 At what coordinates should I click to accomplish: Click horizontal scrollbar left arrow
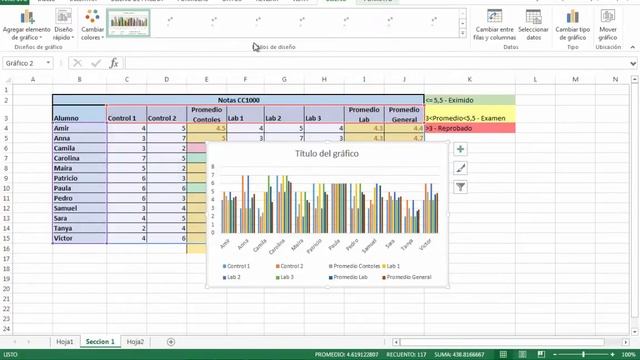coord(396,342)
